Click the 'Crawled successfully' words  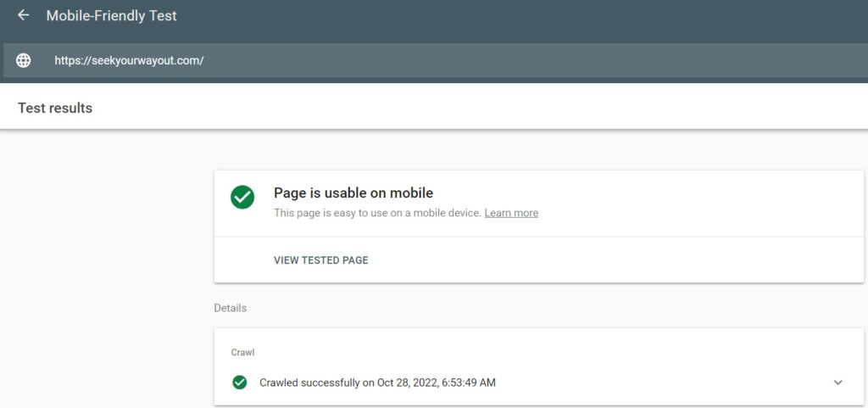click(309, 383)
